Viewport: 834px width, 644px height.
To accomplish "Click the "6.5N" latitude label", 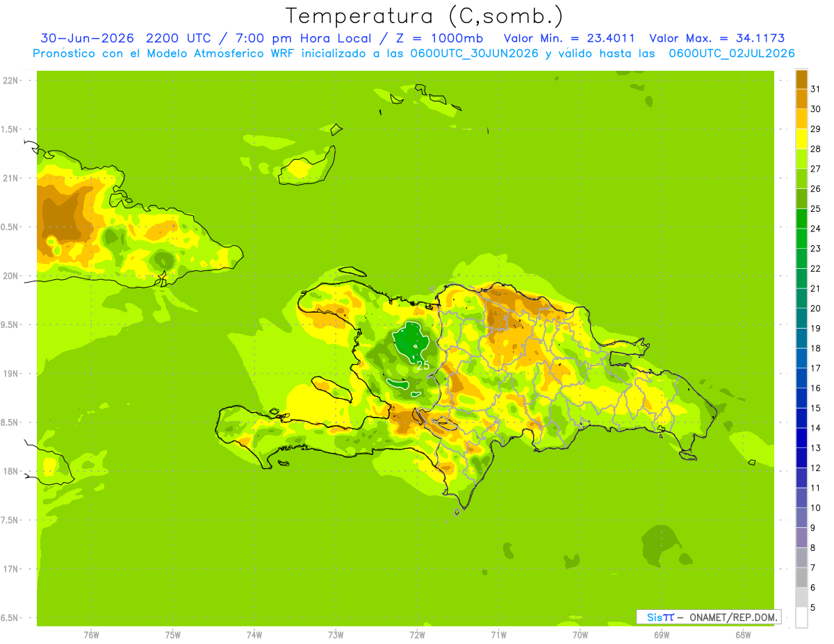I will tap(10, 618).
